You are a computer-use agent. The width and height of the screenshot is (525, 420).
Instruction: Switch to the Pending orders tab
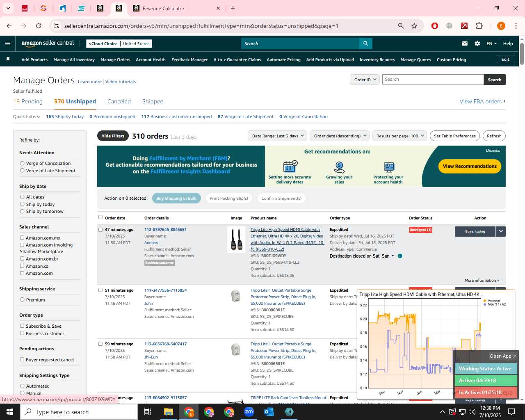[28, 102]
